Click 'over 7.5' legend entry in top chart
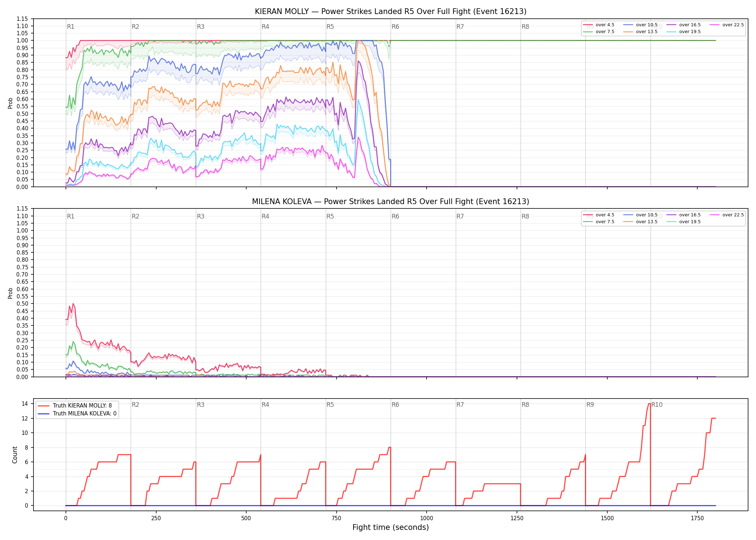 599,32
